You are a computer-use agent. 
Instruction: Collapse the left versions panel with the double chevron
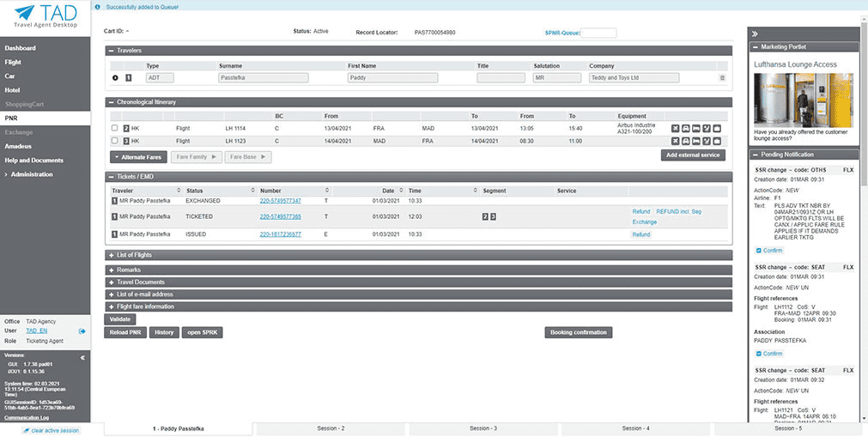[82, 357]
